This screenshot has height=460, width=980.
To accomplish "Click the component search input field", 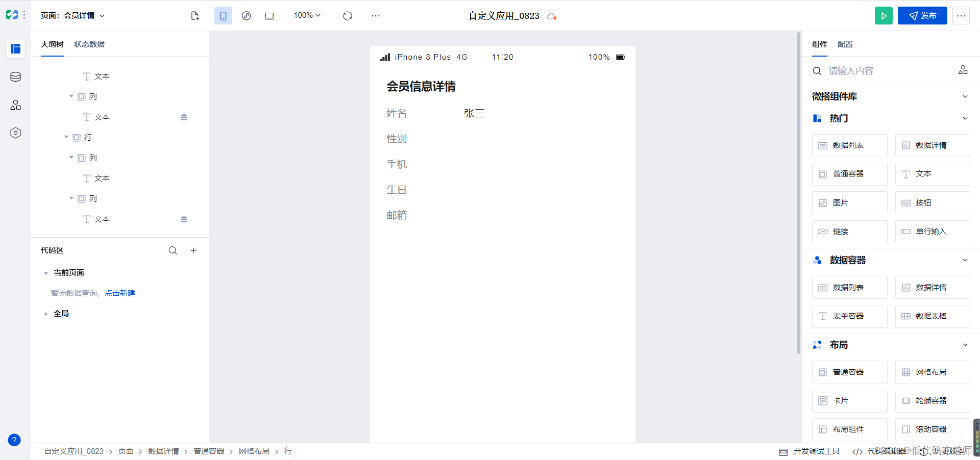I will (888, 71).
